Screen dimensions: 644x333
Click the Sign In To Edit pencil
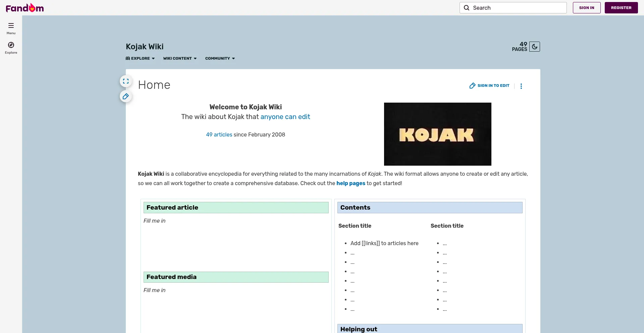click(473, 86)
